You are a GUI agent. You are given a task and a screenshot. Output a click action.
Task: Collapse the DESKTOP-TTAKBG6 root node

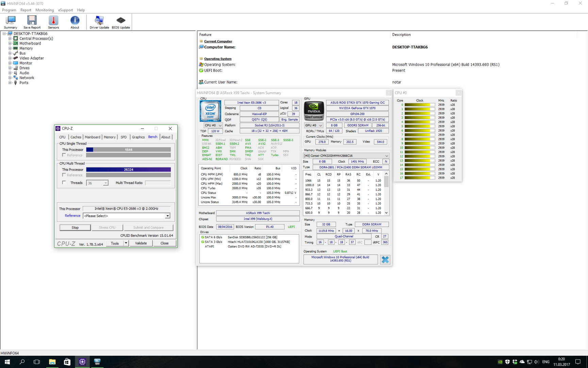coord(4,33)
